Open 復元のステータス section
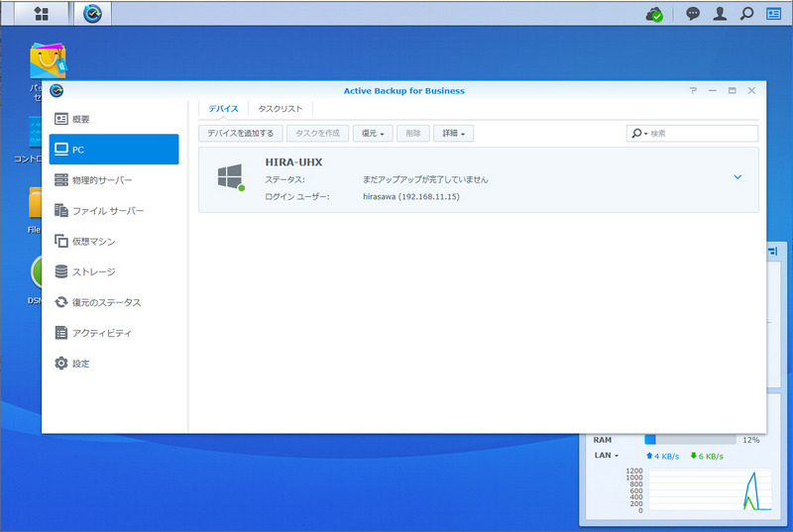 [114, 302]
